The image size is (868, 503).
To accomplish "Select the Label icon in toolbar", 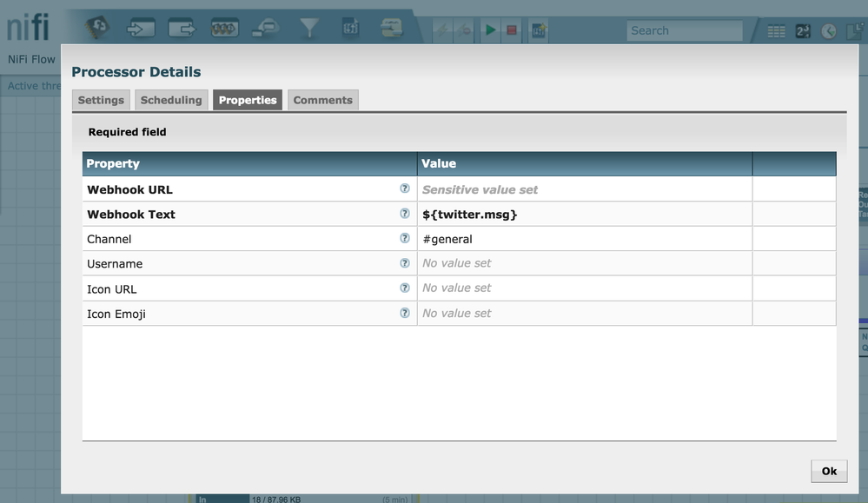I will coord(391,28).
